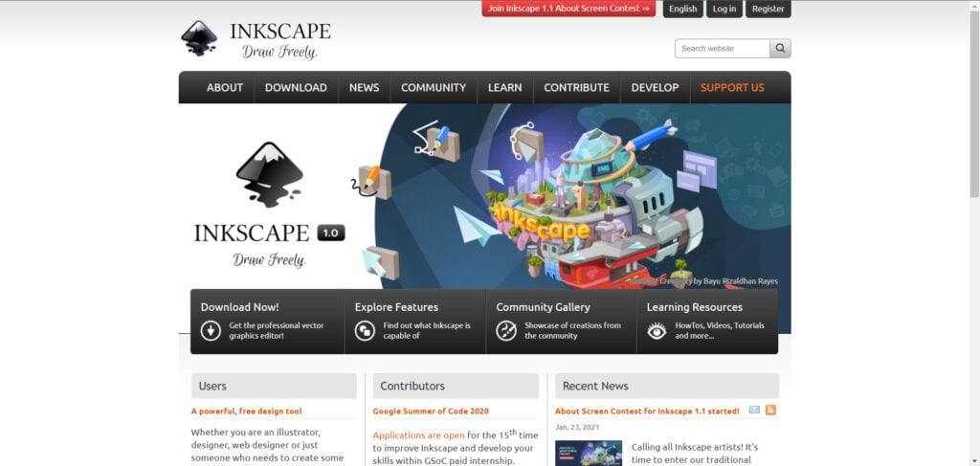Click the Join Inkscape 1.1 About Screen Contest banner
This screenshot has height=466, width=980.
click(x=568, y=9)
